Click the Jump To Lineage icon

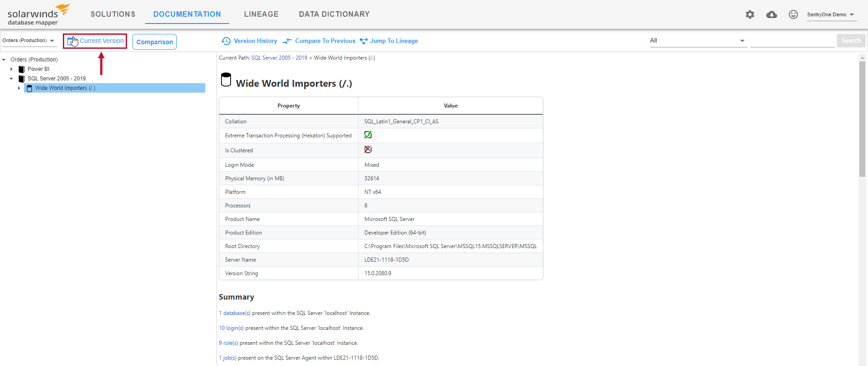tap(363, 41)
